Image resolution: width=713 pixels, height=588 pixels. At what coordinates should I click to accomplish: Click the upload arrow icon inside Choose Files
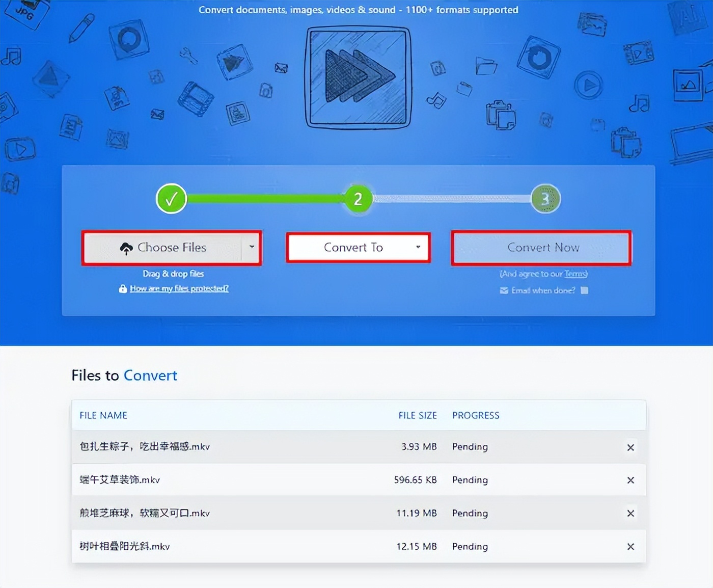tap(126, 247)
